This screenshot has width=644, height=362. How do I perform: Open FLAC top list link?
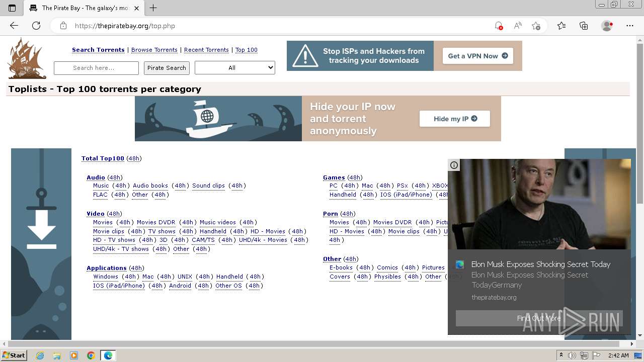[x=100, y=195]
